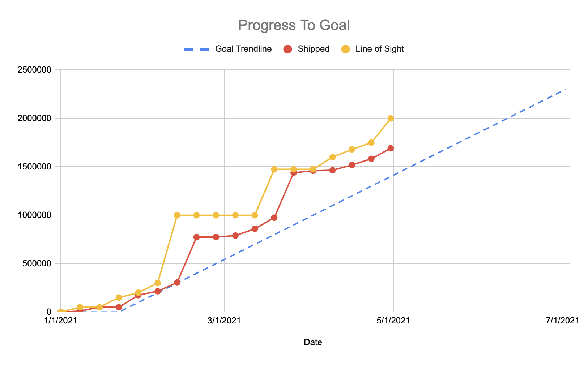Select the Goal Trendline legend label
This screenshot has height=365, width=588.
(x=243, y=49)
